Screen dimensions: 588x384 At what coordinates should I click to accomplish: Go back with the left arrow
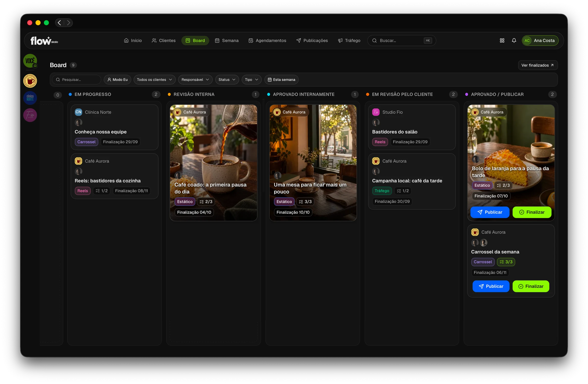(x=60, y=23)
